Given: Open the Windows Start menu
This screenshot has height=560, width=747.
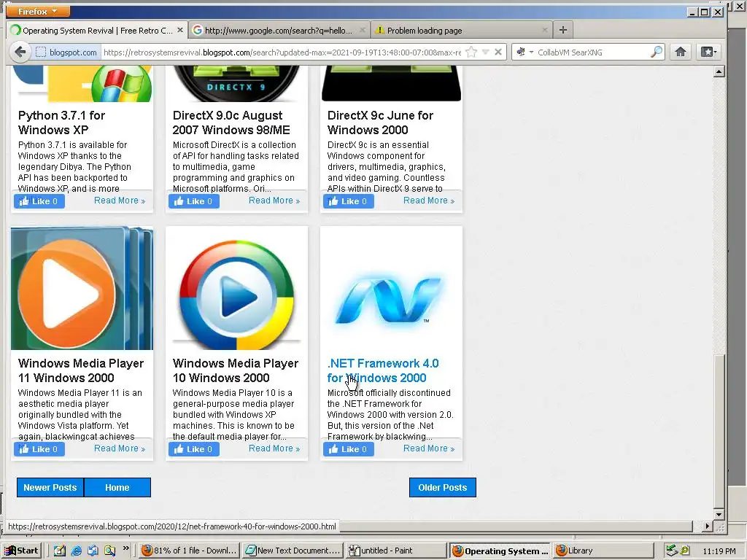Looking at the screenshot, I should click(21, 551).
